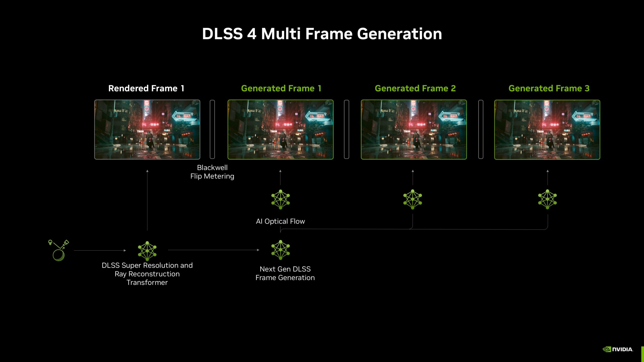This screenshot has width=644, height=362.
Task: Click the AI Optical Flow node icon for Generated Frame 1
Action: (280, 199)
